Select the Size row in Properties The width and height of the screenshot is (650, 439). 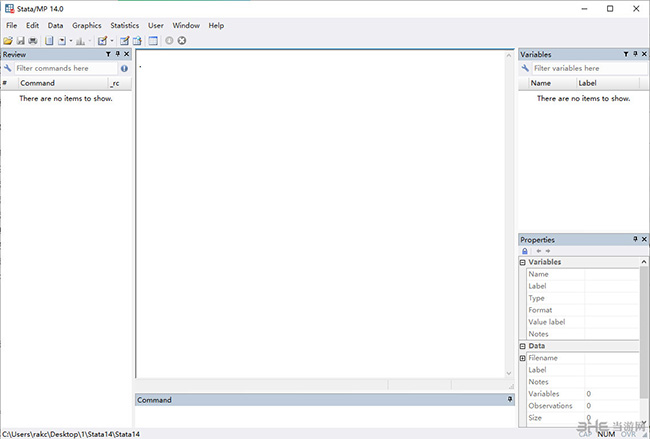point(582,418)
